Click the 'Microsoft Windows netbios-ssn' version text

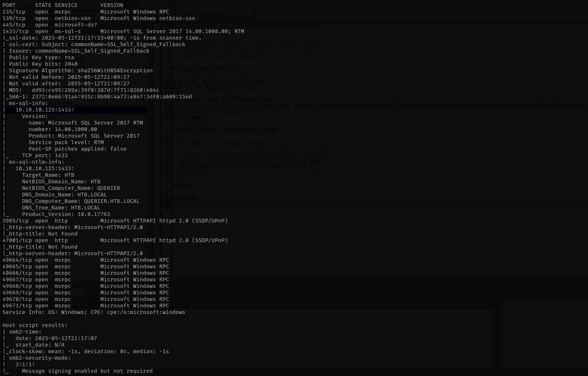pos(148,18)
